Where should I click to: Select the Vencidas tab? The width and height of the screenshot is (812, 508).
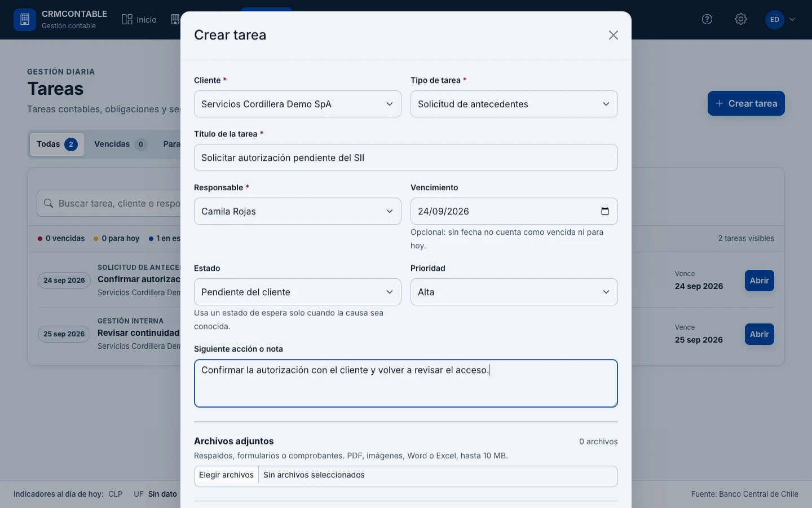point(120,144)
